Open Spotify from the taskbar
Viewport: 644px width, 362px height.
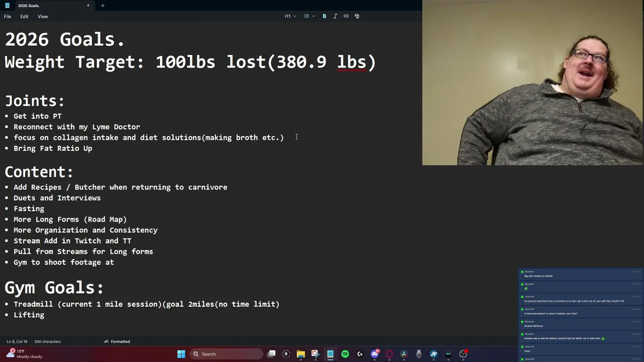coord(345,354)
